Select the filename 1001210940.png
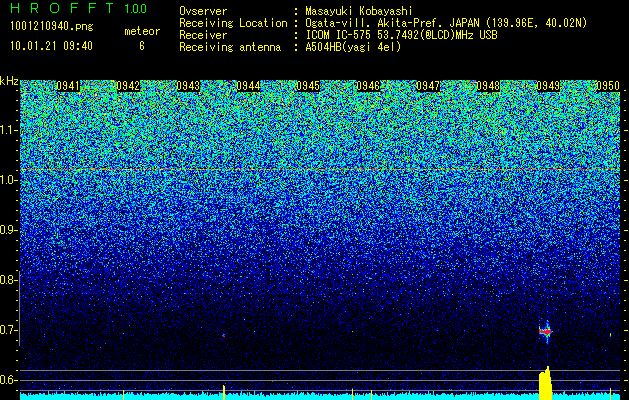Screen dimensions: 629x400 pyautogui.click(x=52, y=27)
